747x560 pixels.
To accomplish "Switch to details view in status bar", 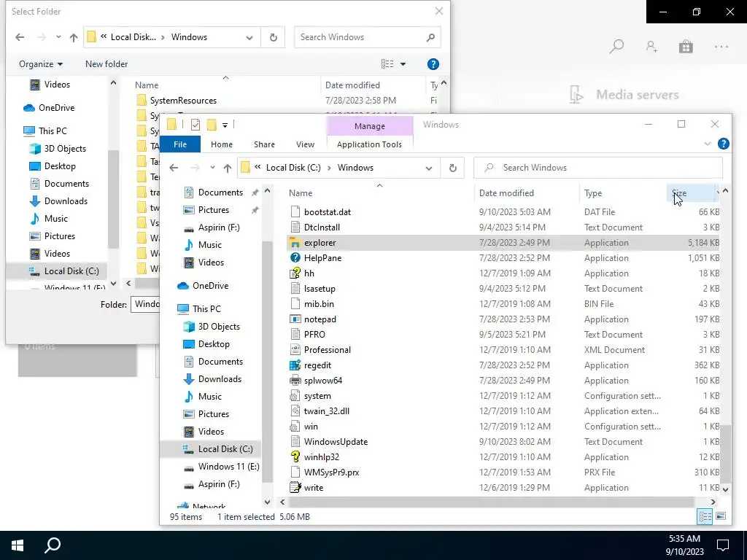I will 705,516.
